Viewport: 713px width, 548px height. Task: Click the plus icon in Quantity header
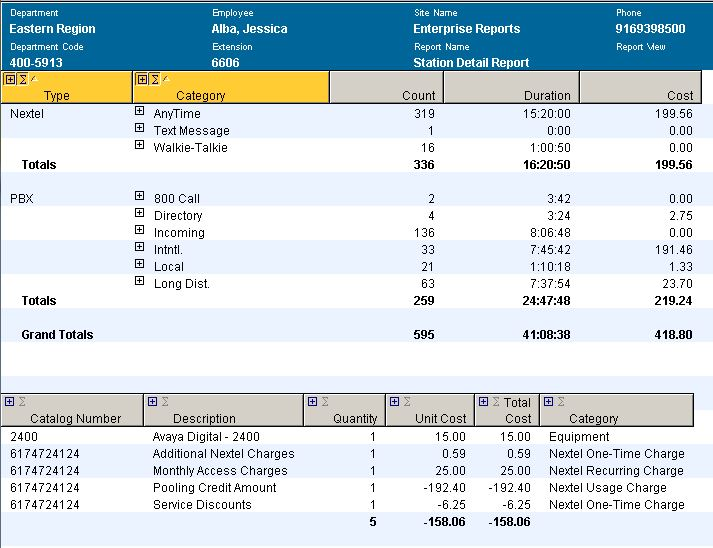311,401
